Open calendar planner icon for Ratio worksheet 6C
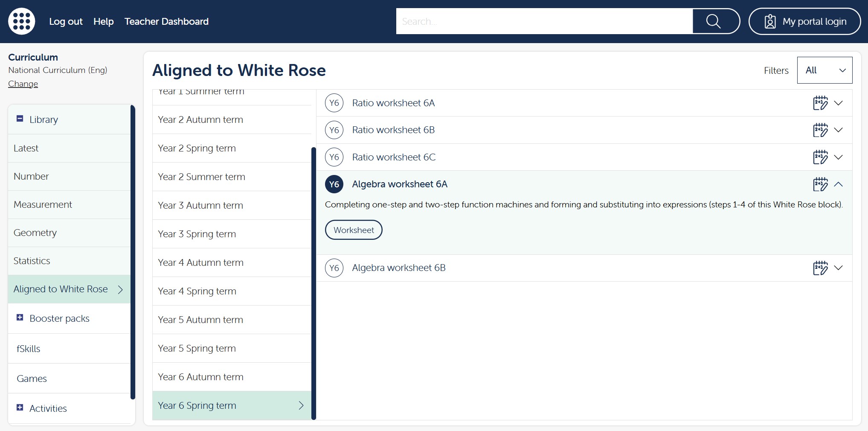 click(820, 157)
